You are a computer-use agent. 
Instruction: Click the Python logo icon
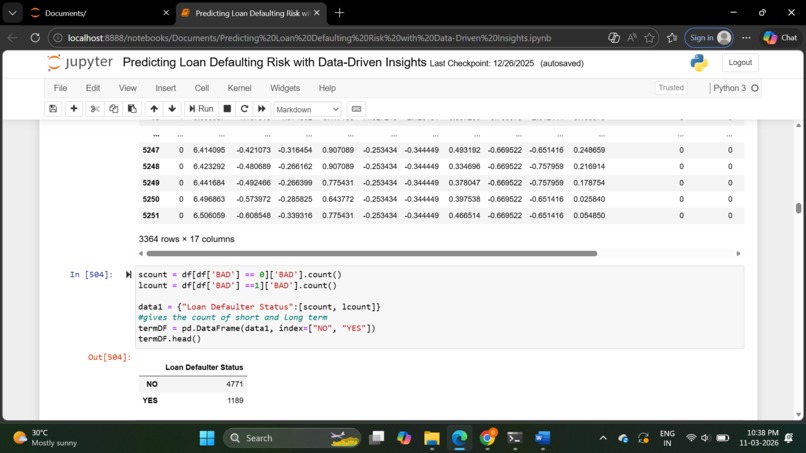[x=699, y=63]
